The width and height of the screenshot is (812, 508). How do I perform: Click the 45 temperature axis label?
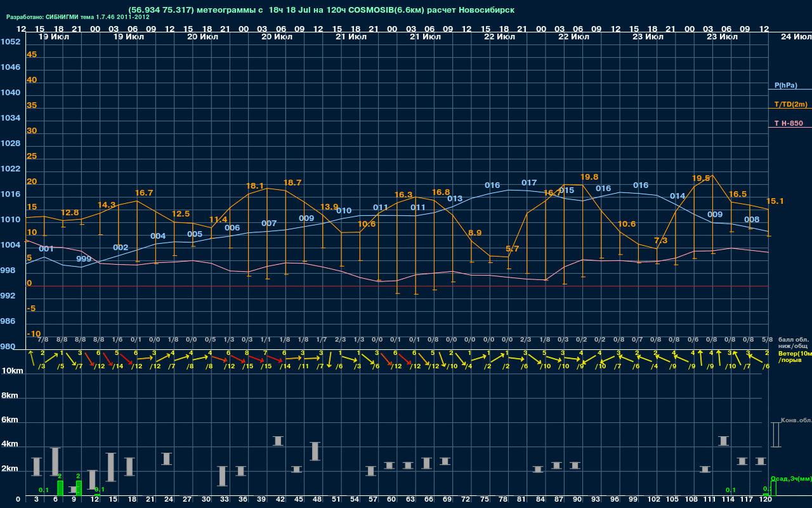[x=32, y=55]
